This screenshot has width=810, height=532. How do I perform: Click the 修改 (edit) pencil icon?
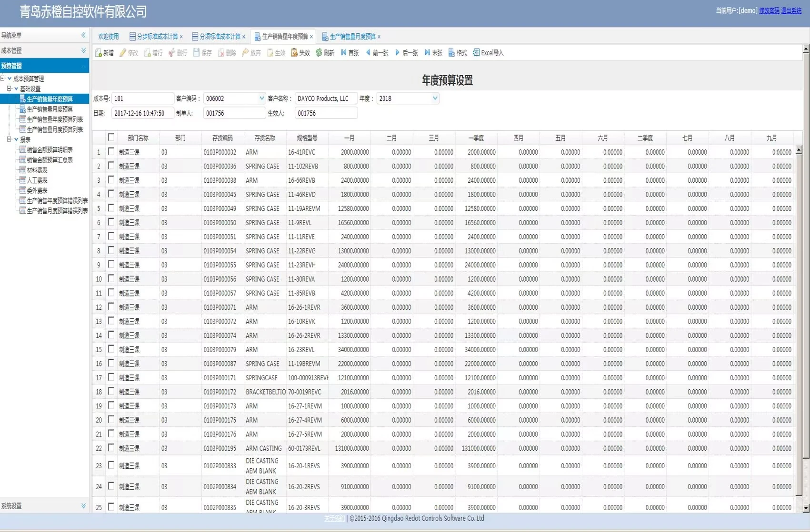tap(123, 52)
